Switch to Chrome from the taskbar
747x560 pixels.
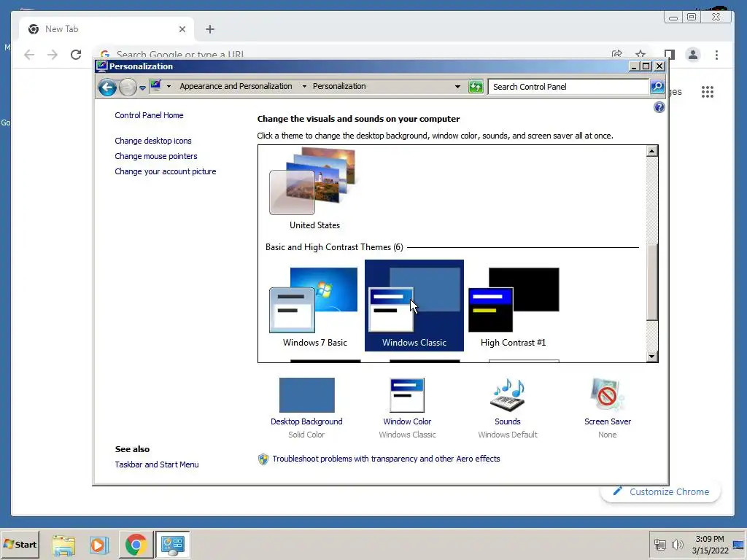[136, 545]
